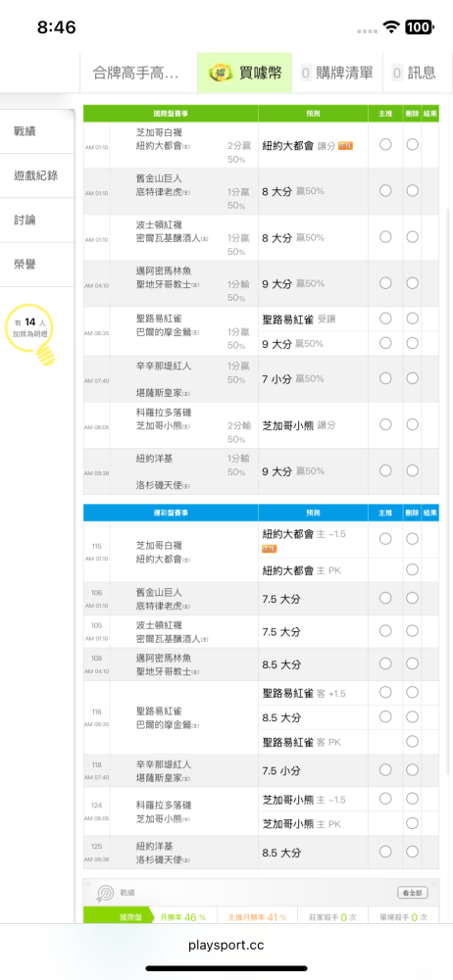Tap the playsport.cc address bar
Image resolution: width=453 pixels, height=980 pixels.
(226, 945)
